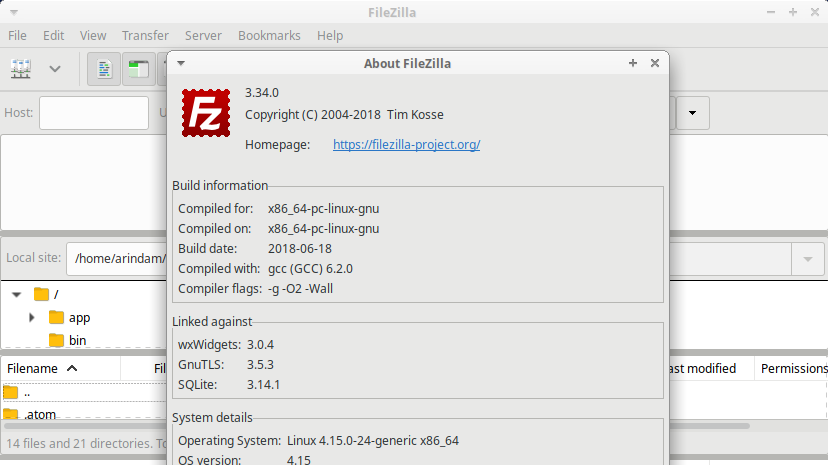The image size is (828, 465).
Task: Open the Transfer menu
Action: click(145, 35)
